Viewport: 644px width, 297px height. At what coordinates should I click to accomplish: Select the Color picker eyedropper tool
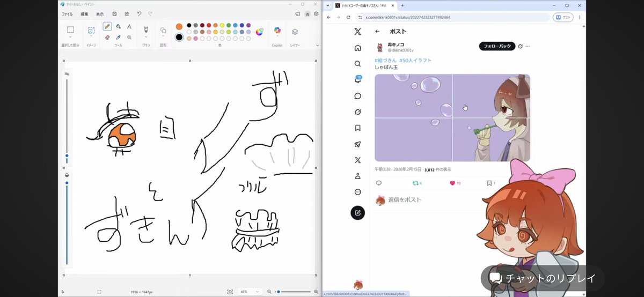[118, 38]
